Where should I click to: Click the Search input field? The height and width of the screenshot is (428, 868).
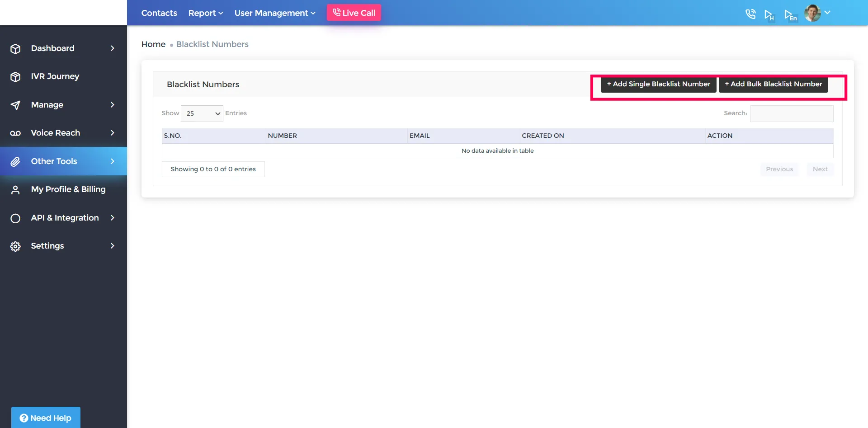click(x=792, y=113)
